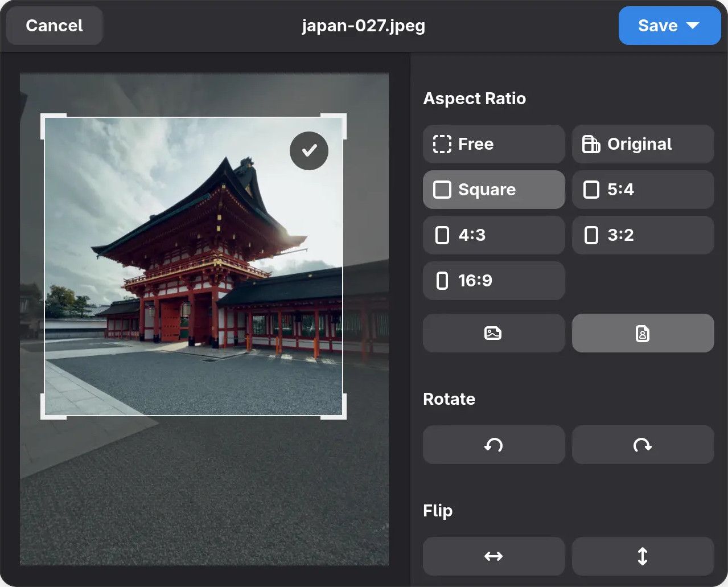Choose the 4:3 aspect ratio
Image resolution: width=728 pixels, height=587 pixels.
[493, 235]
